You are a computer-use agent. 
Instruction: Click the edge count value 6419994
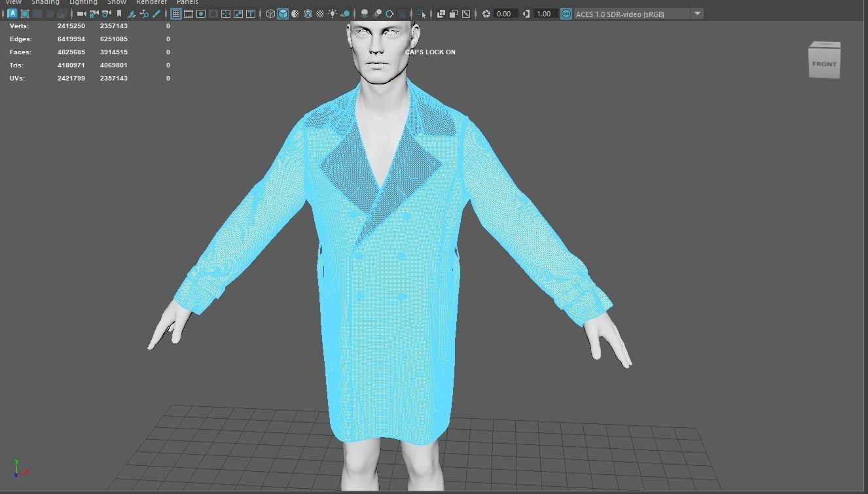coord(71,39)
